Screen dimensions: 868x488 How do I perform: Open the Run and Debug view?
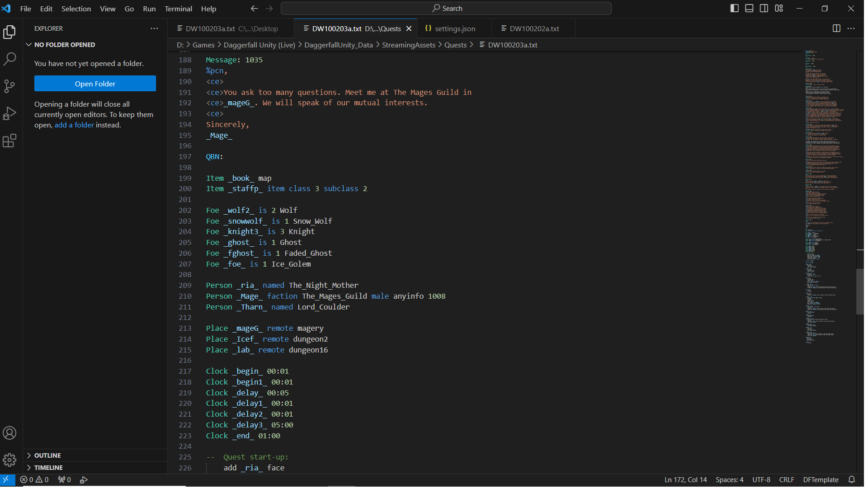click(x=9, y=113)
